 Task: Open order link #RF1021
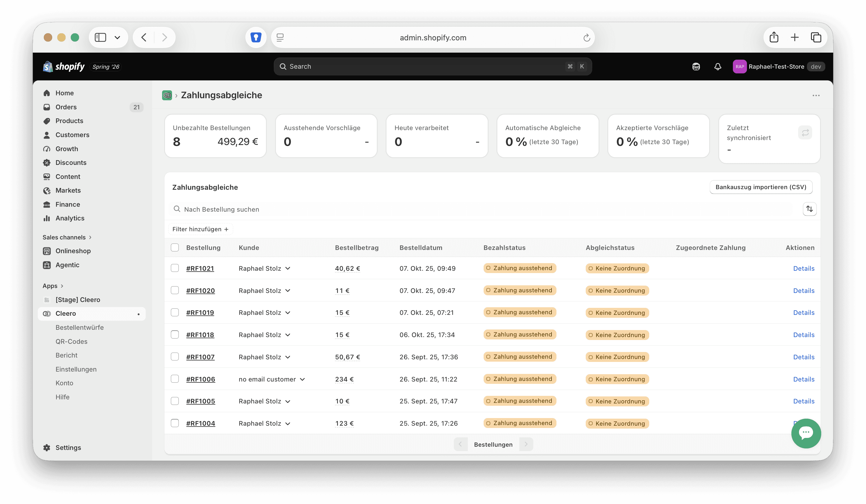[200, 268]
